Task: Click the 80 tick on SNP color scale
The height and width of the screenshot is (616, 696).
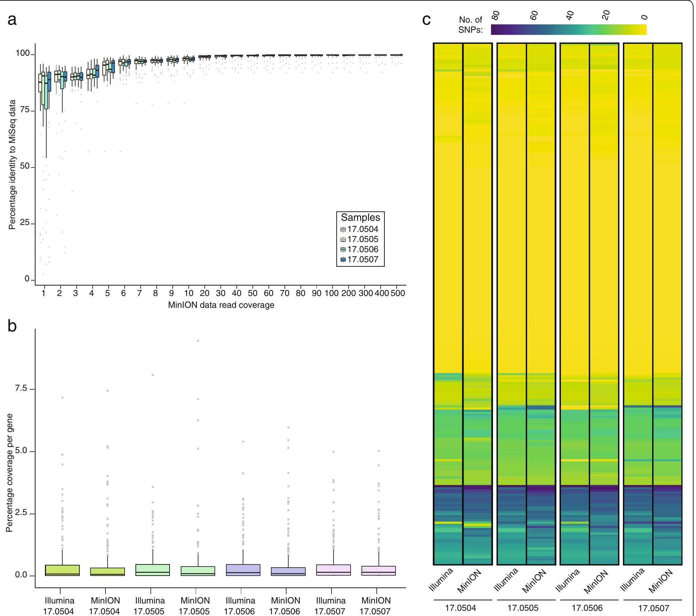Action: coord(495,15)
